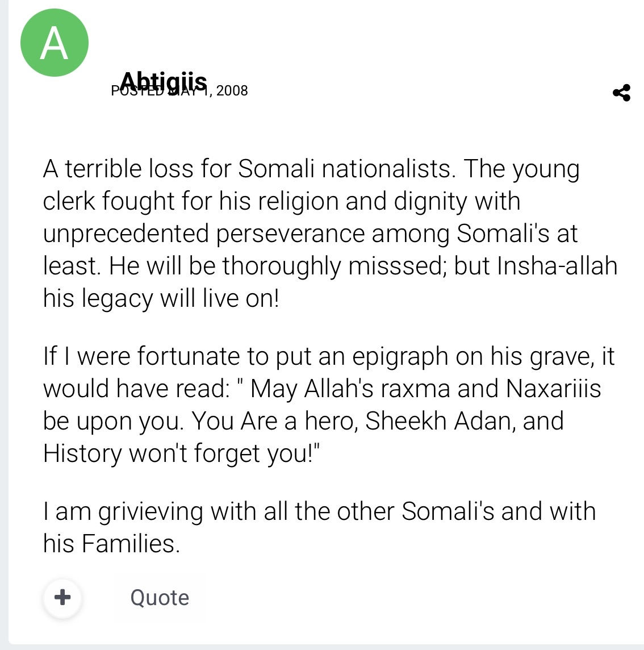Screen dimensions: 644x650
Task: Click paragraph beginning 'If I were fortunate'
Action: (329, 405)
